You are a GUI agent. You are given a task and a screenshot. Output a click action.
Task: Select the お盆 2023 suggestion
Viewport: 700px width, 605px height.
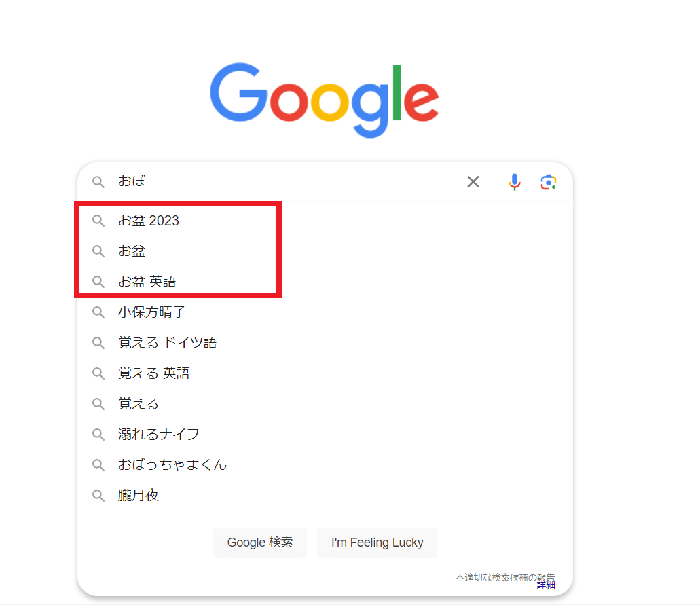(x=149, y=221)
